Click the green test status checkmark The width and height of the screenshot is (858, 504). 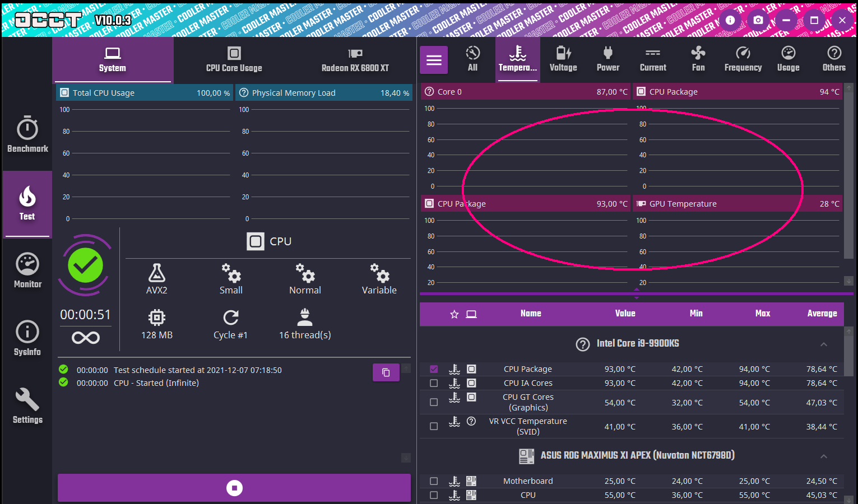[85, 265]
